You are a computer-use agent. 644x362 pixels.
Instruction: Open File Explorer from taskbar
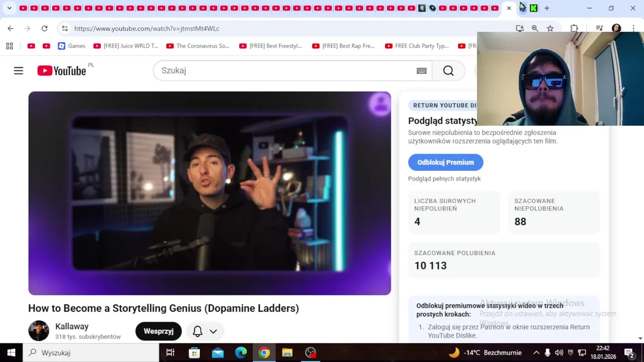(x=287, y=352)
